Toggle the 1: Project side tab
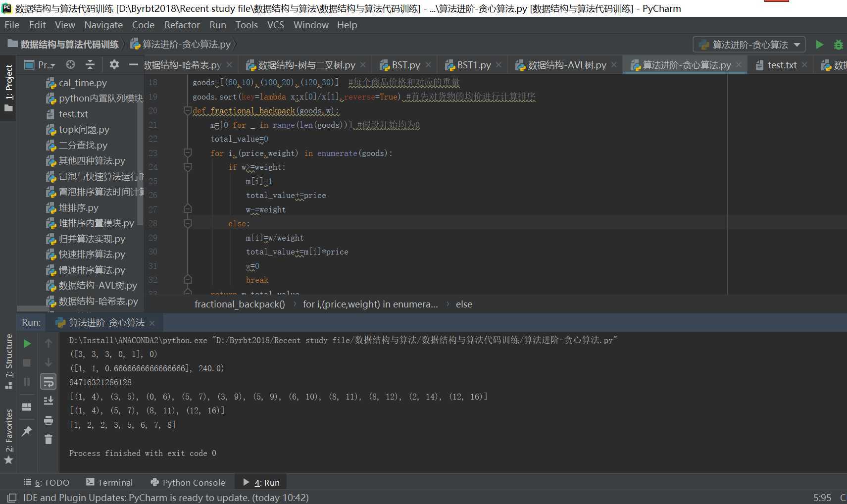The image size is (847, 504). pyautogui.click(x=8, y=88)
